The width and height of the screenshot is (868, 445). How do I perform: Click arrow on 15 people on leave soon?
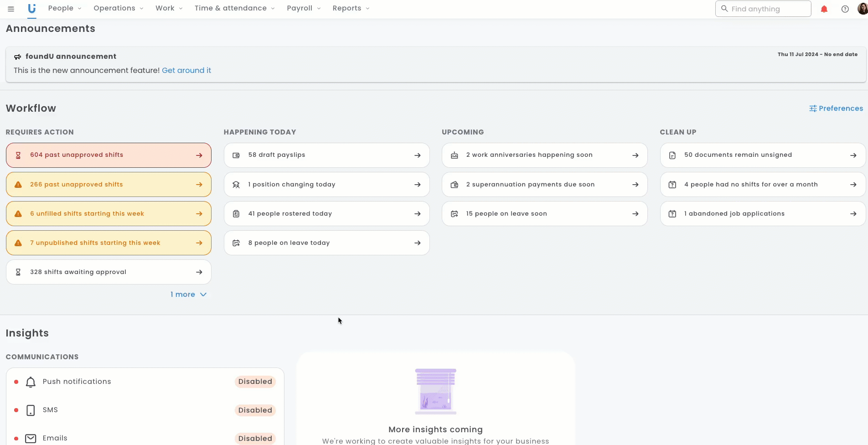[x=635, y=214]
